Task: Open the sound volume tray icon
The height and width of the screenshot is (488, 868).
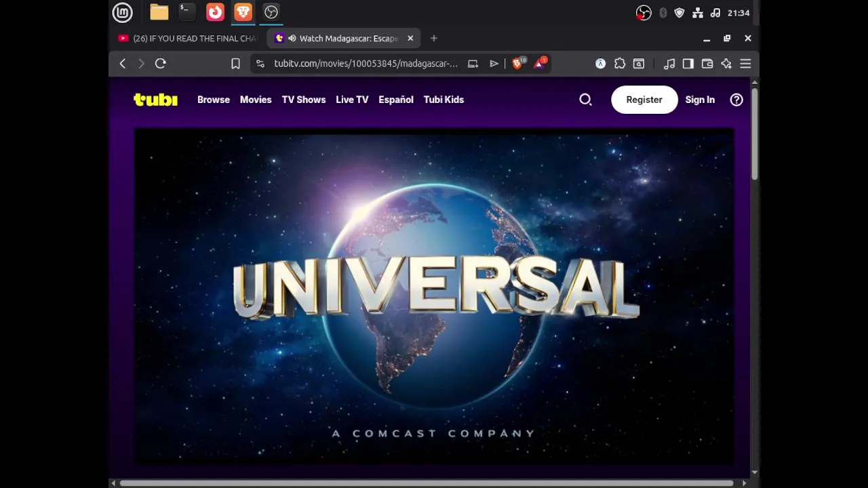Action: [715, 13]
